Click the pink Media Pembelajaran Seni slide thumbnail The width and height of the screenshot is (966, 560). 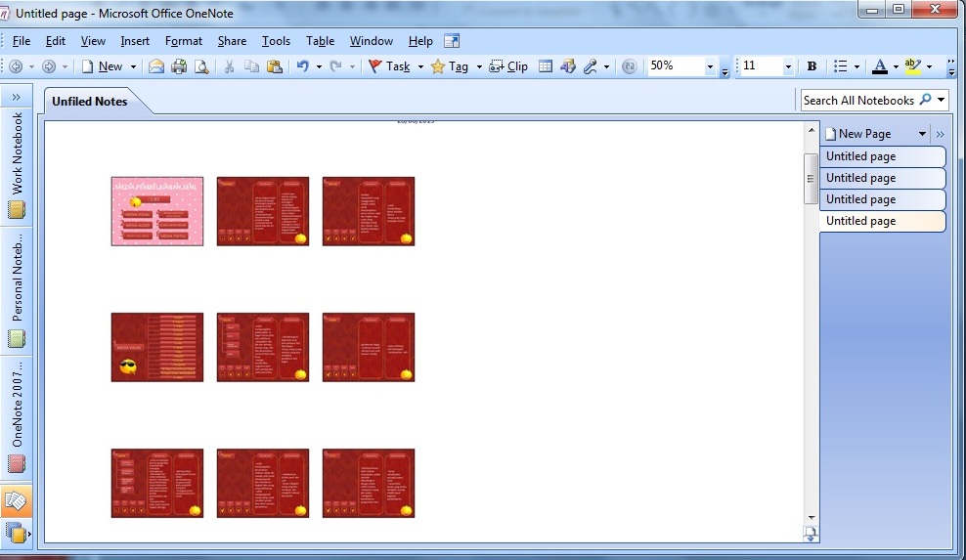[157, 211]
